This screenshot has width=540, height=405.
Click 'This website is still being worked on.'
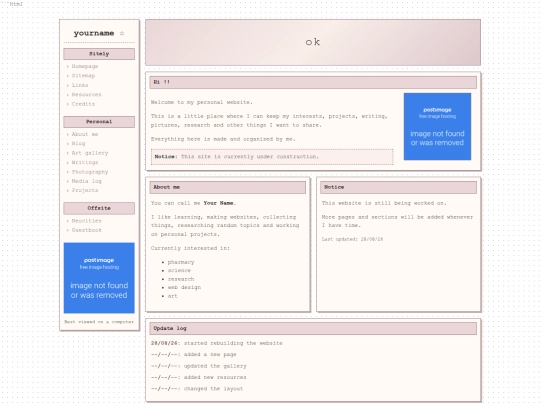click(384, 203)
